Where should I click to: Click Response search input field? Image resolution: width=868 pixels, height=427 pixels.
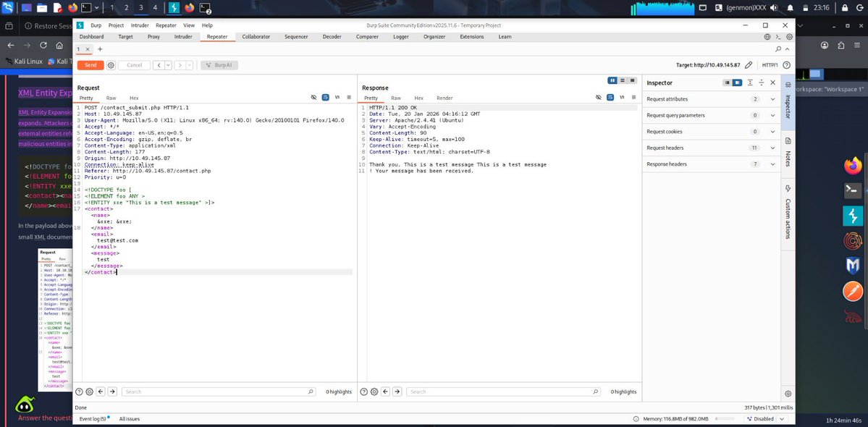(x=504, y=392)
